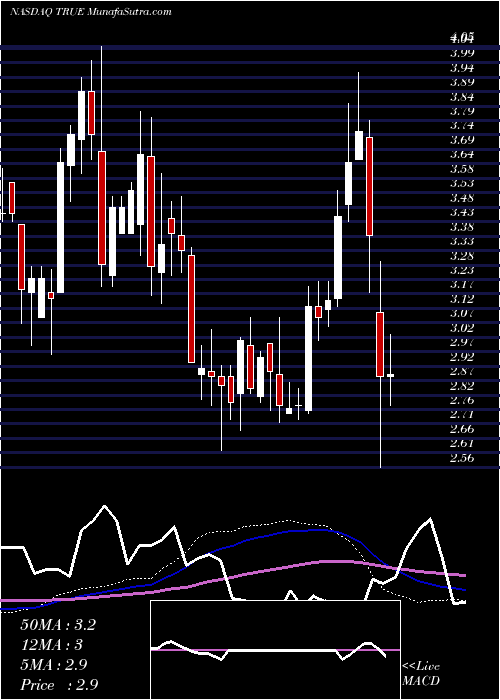Click the 2.61 price axis label
The height and width of the screenshot is (700, 500).
click(x=462, y=443)
